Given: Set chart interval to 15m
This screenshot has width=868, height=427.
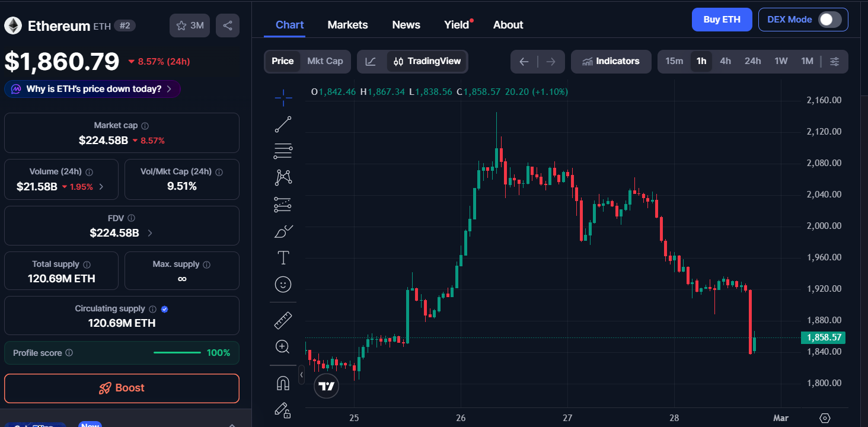Looking at the screenshot, I should [674, 61].
